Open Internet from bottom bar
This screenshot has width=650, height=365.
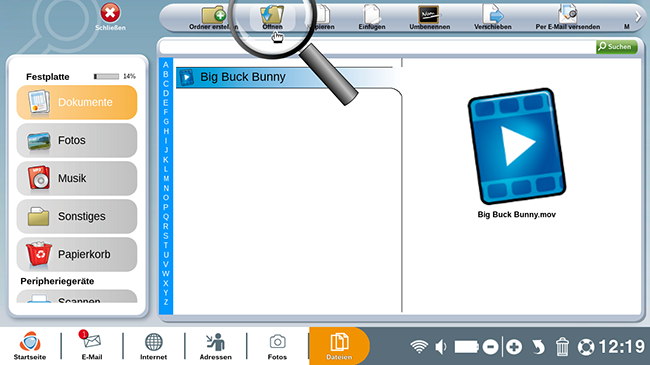tap(153, 346)
